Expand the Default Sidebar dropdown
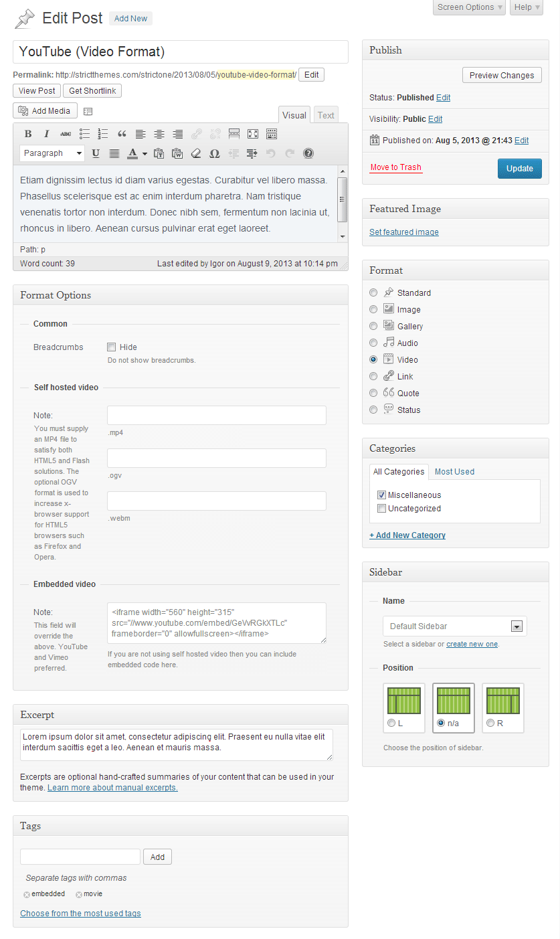This screenshot has width=560, height=939. [517, 626]
